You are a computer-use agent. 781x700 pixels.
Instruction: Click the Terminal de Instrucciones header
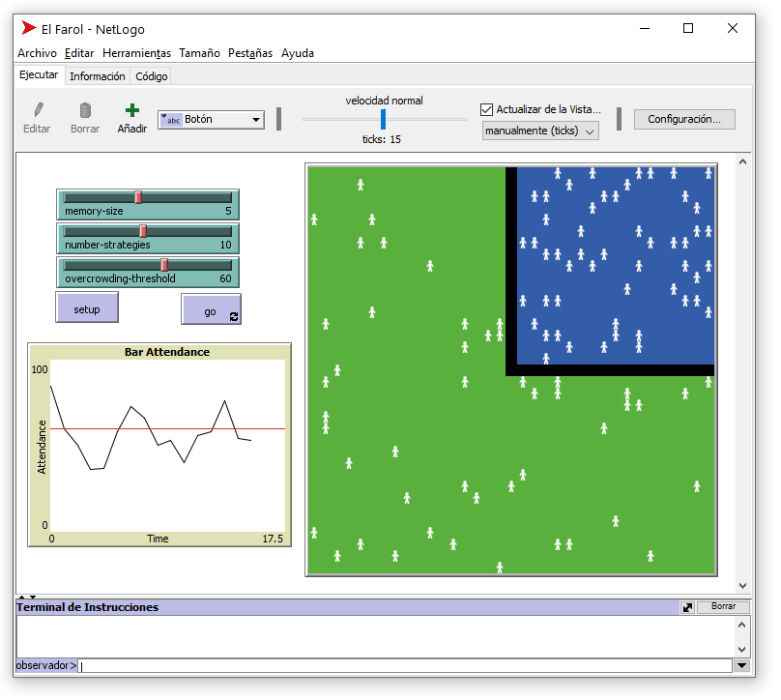coord(87,607)
